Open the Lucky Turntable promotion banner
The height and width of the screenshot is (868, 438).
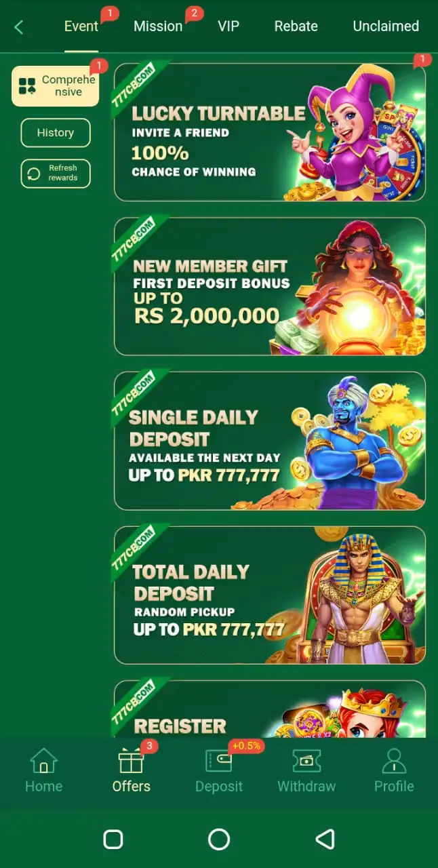tap(270, 132)
